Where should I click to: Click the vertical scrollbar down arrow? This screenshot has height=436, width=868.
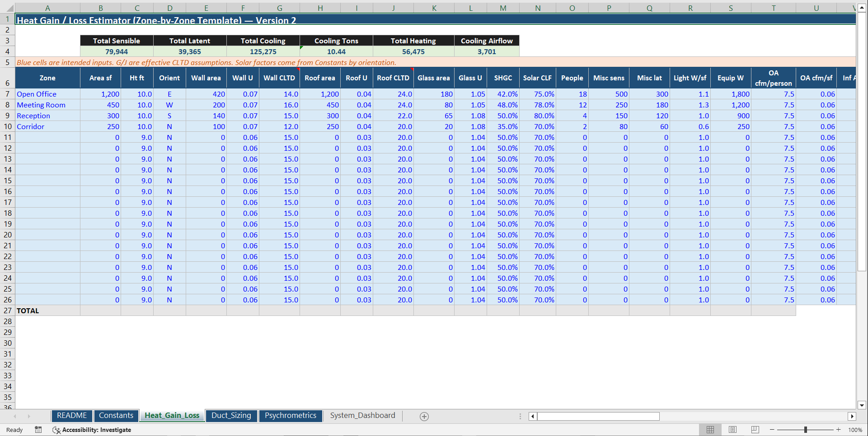click(862, 406)
